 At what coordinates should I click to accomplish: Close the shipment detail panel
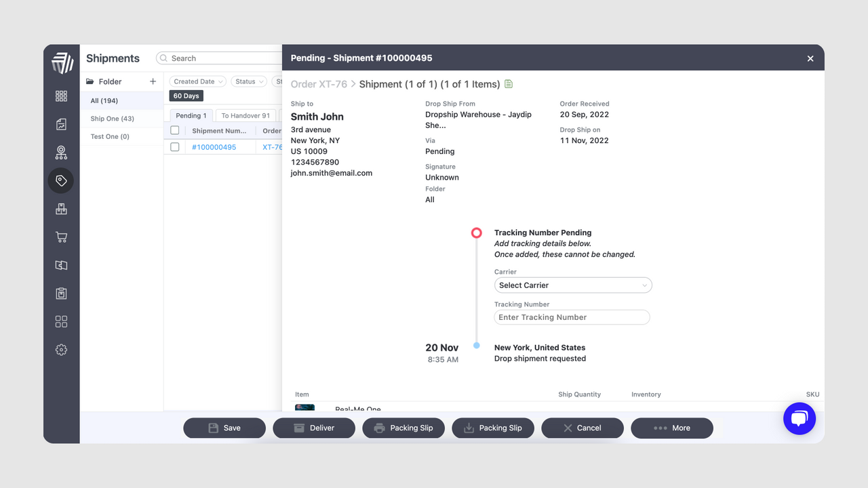tap(810, 58)
